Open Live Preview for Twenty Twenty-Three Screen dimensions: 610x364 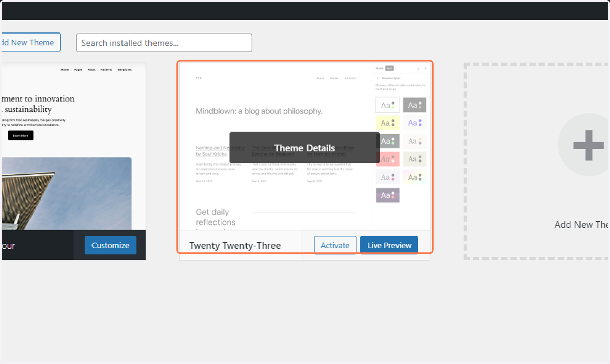click(389, 245)
